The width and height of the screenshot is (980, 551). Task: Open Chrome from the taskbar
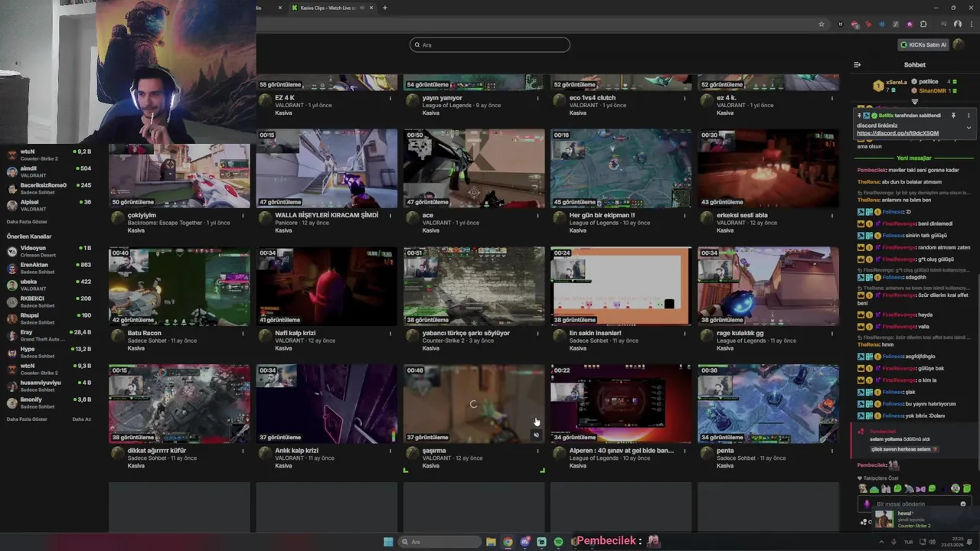pyautogui.click(x=508, y=542)
